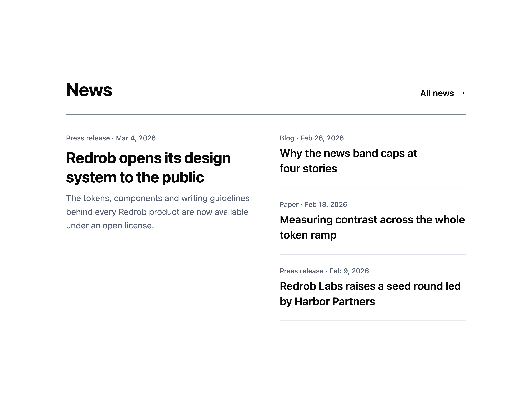532x399 pixels.
Task: Click 'Blog · Feb 26, 2026' label
Action: pyautogui.click(x=312, y=138)
